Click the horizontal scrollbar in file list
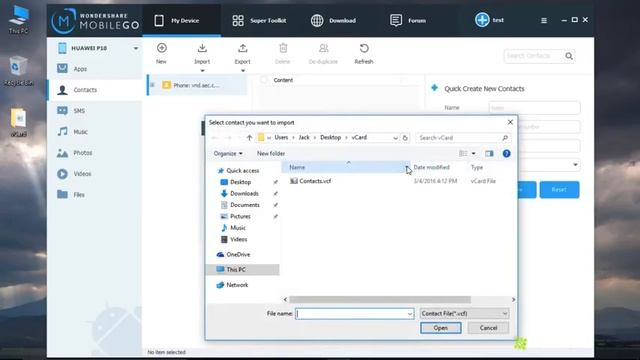The image size is (640, 360). coord(380,300)
